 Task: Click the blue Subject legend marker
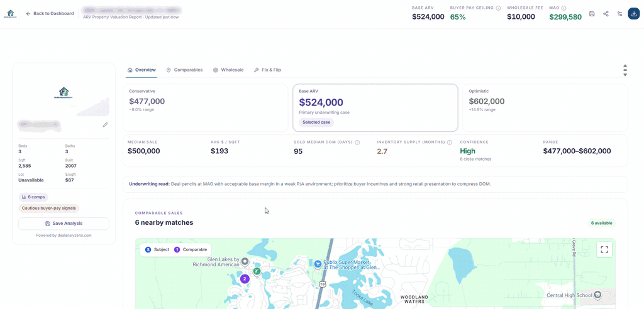[148, 249]
